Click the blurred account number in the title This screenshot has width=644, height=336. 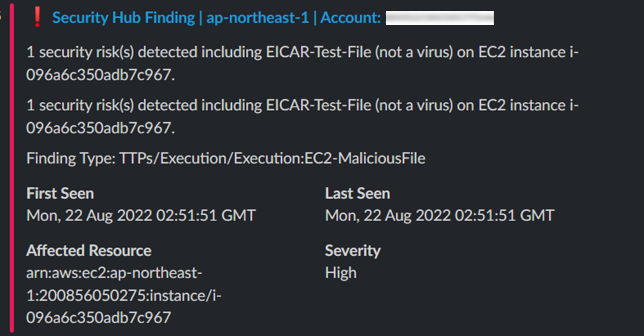point(440,19)
